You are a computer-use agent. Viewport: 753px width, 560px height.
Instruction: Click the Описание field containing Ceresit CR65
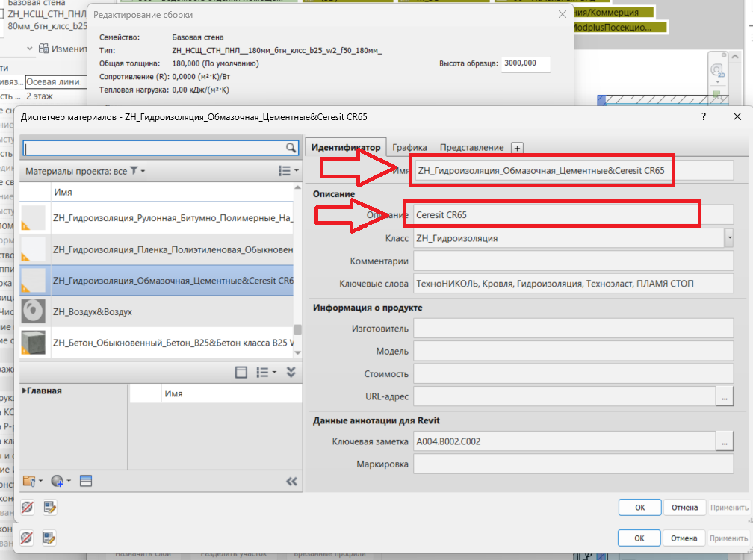coord(574,214)
